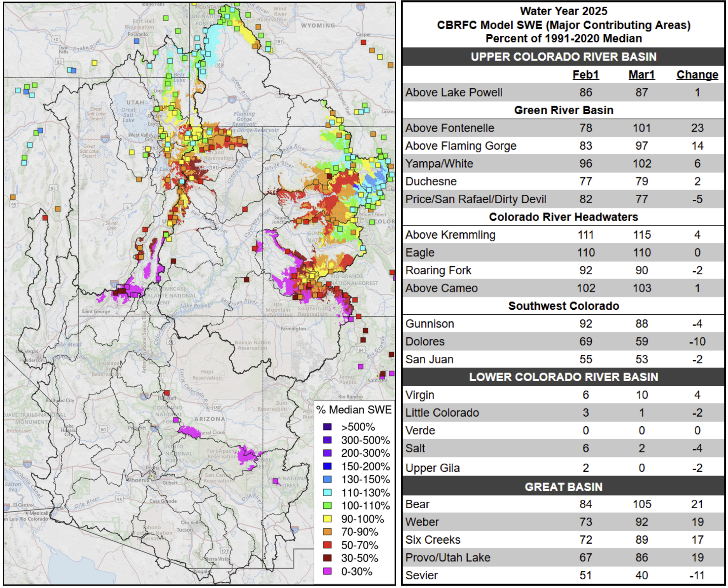Click the Route 84 shield in New Mexico
This screenshot has width=728, height=588.
[360, 350]
